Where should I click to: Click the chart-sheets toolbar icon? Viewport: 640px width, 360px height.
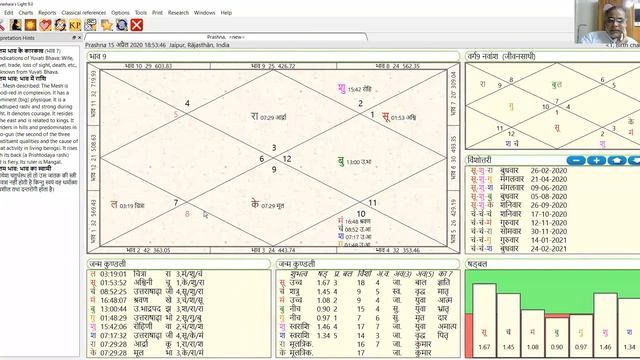[x=90, y=25]
